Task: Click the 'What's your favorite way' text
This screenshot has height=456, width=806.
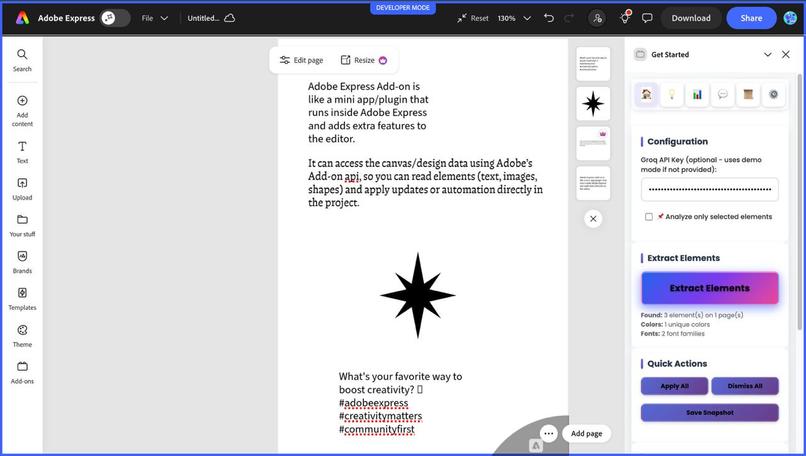Action: point(400,403)
